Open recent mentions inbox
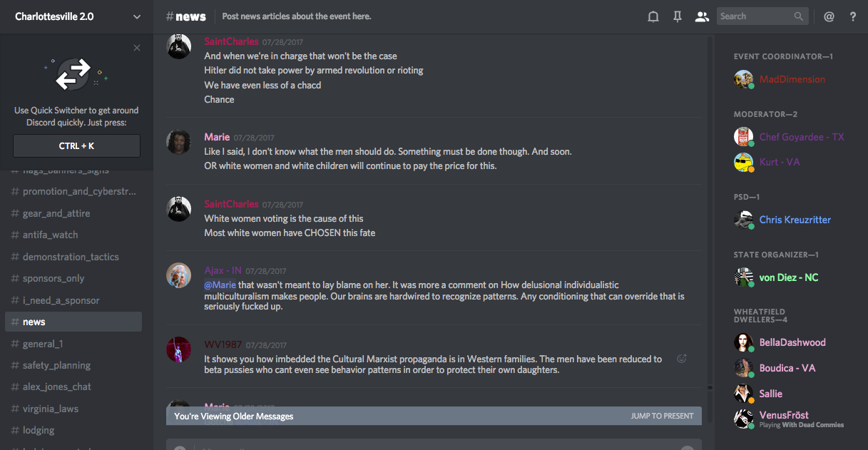 point(829,16)
